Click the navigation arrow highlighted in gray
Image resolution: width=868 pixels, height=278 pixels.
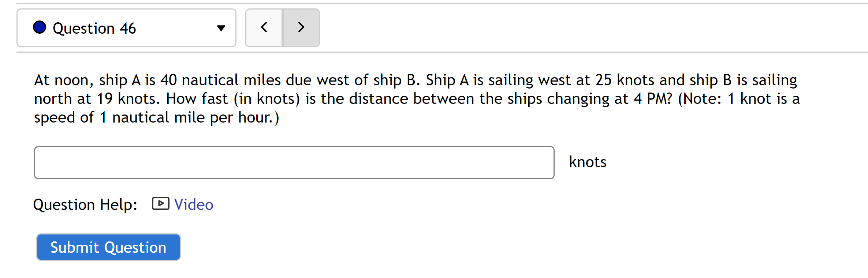tap(301, 27)
